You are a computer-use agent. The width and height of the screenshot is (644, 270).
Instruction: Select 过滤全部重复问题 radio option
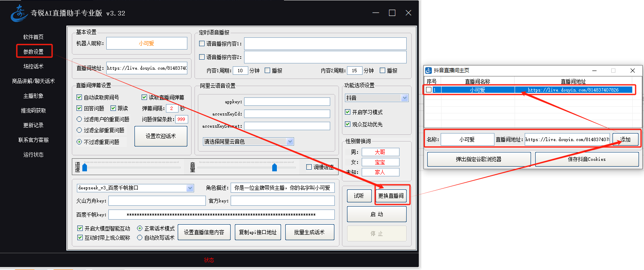(79, 130)
